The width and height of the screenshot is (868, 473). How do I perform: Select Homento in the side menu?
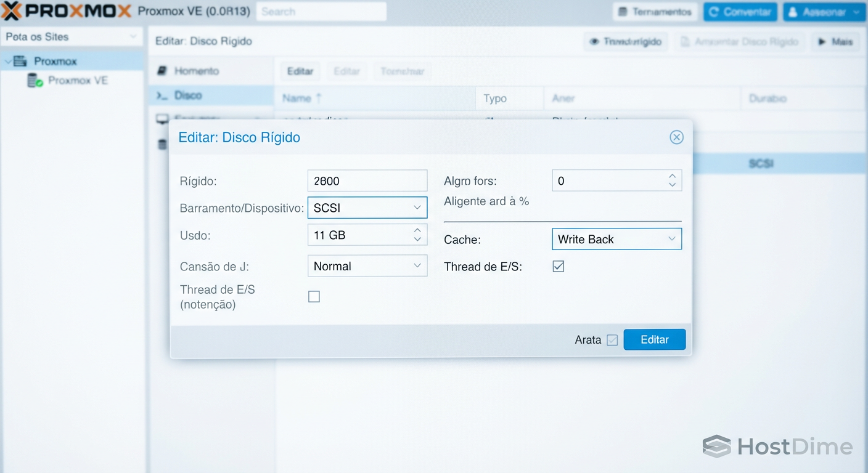click(196, 71)
